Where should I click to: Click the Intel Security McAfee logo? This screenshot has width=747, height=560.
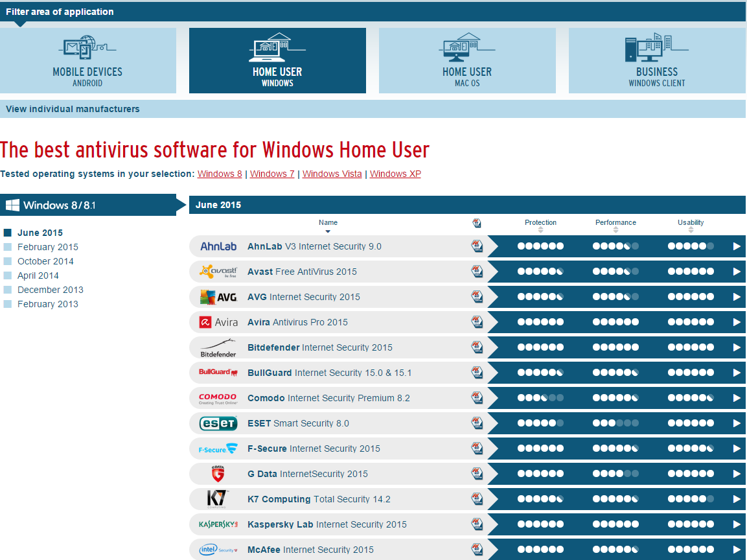[218, 550]
